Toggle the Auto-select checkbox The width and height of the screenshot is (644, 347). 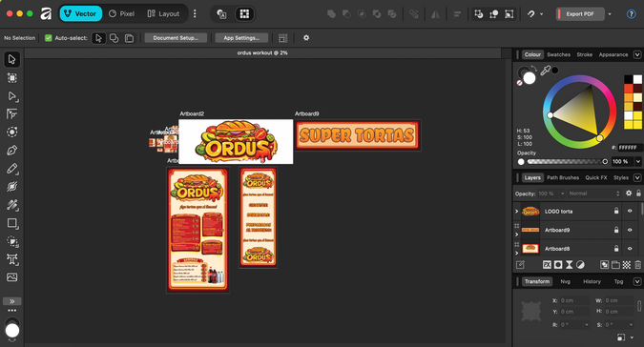click(49, 38)
